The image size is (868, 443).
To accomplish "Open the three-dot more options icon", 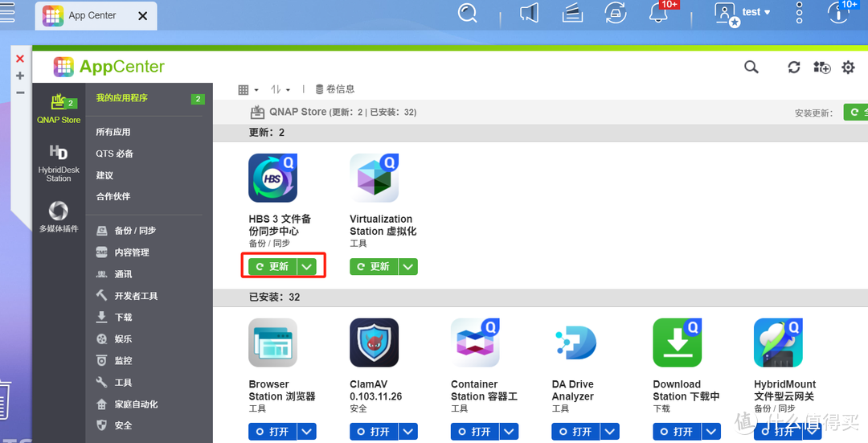I will [x=799, y=12].
